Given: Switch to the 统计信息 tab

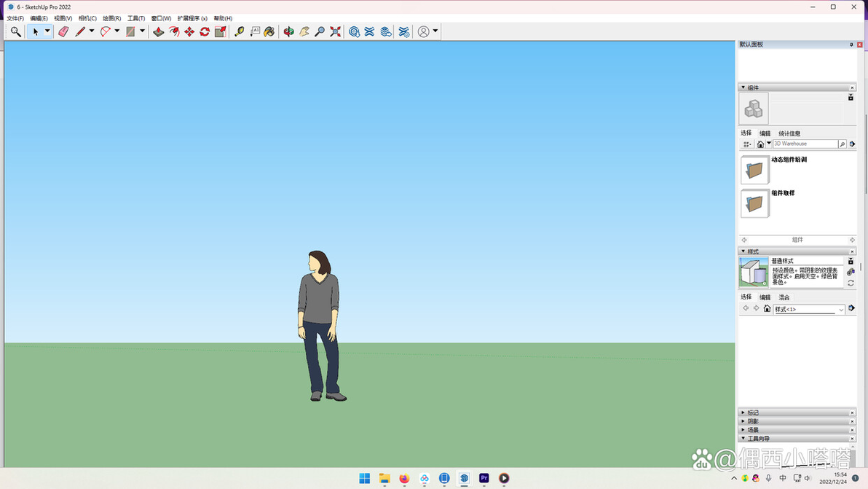Looking at the screenshot, I should click(x=789, y=133).
